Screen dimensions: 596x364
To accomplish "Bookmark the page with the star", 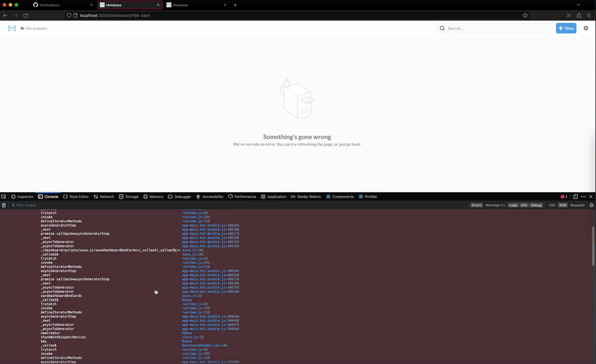I will [x=525, y=15].
